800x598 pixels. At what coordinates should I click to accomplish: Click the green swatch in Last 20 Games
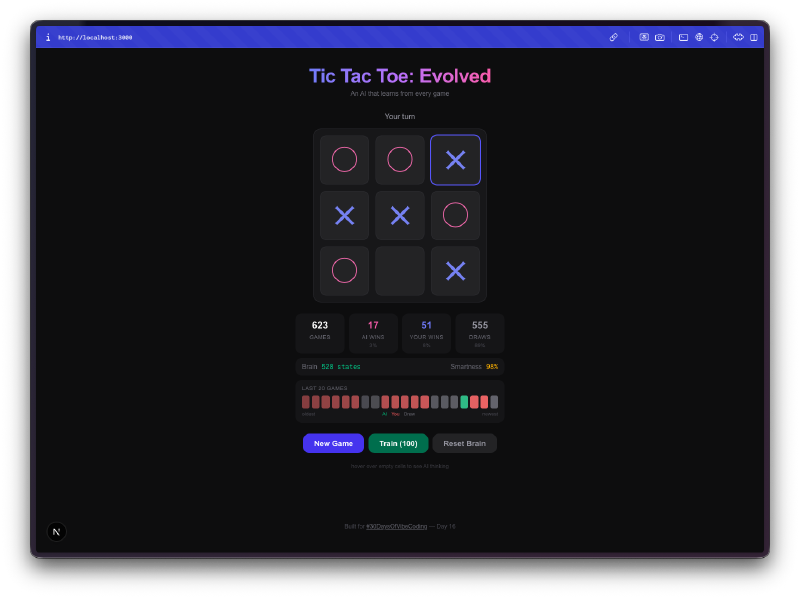(x=464, y=402)
